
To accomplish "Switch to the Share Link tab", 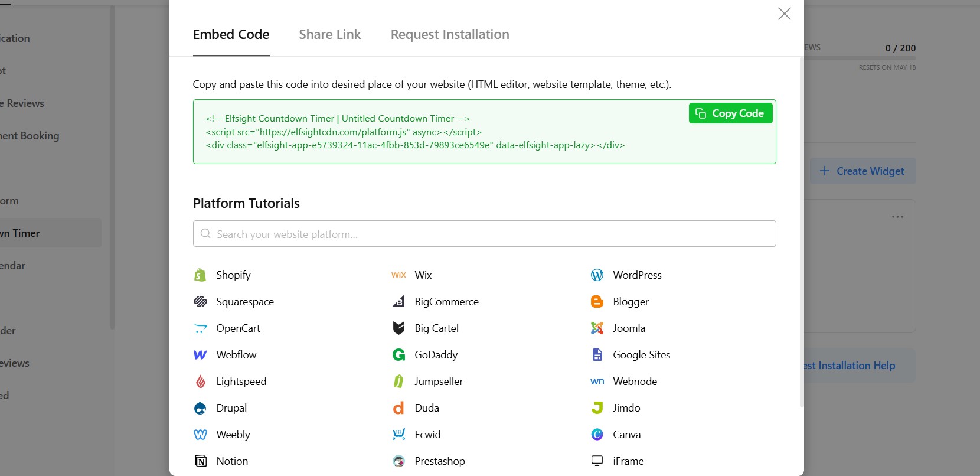I will (329, 34).
